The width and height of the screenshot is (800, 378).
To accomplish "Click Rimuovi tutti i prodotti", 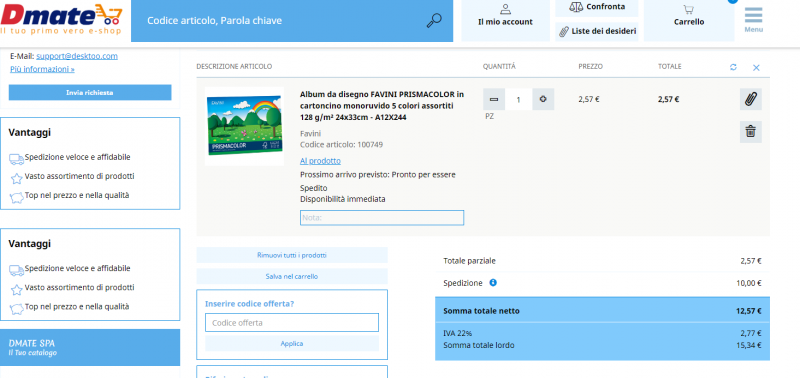I will [x=292, y=255].
